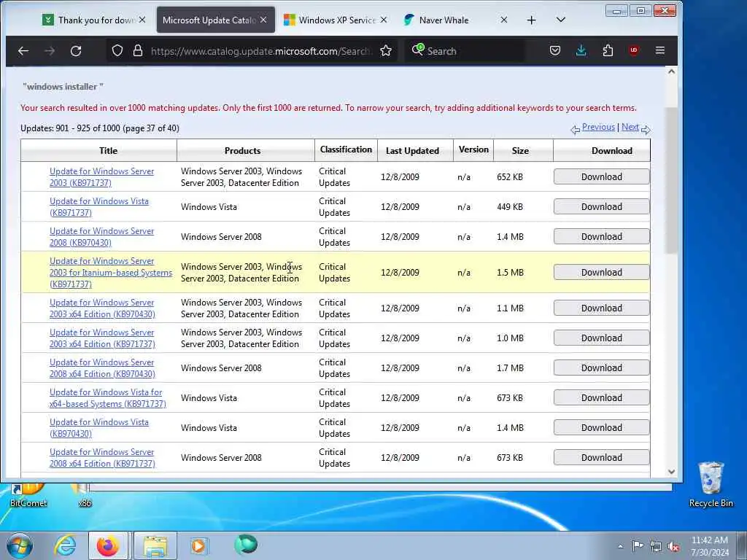The width and height of the screenshot is (747, 560).
Task: Bookmark this page with the star icon
Action: point(386,50)
